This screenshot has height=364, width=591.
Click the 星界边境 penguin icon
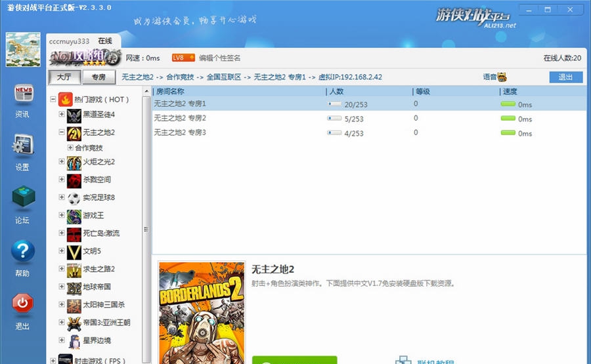click(x=74, y=342)
